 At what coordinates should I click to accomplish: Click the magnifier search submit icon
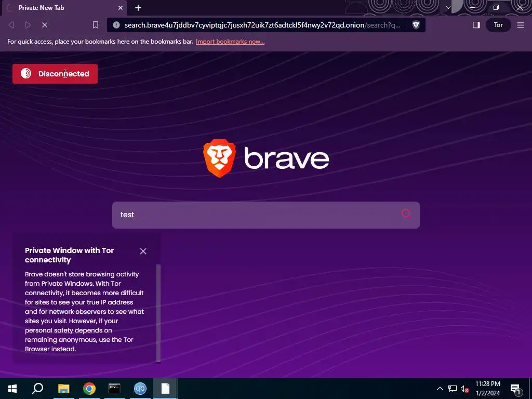(406, 214)
